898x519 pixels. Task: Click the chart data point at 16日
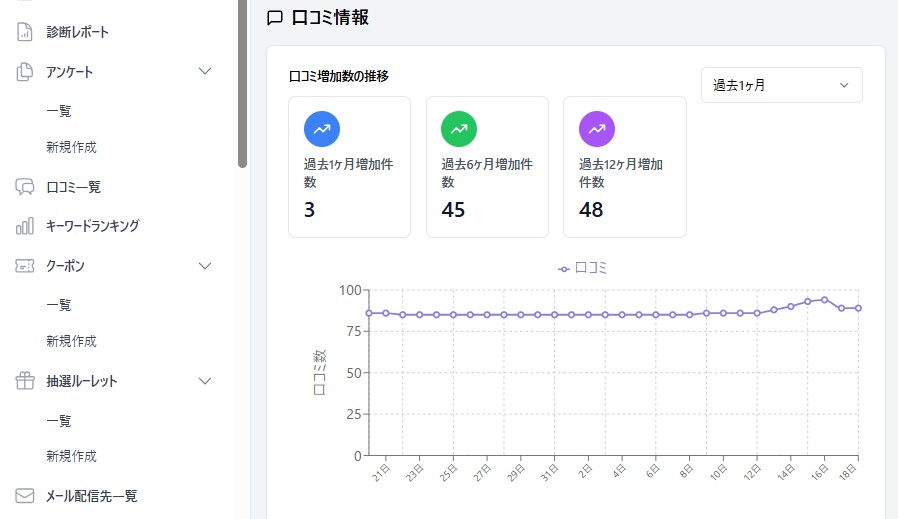click(x=824, y=299)
